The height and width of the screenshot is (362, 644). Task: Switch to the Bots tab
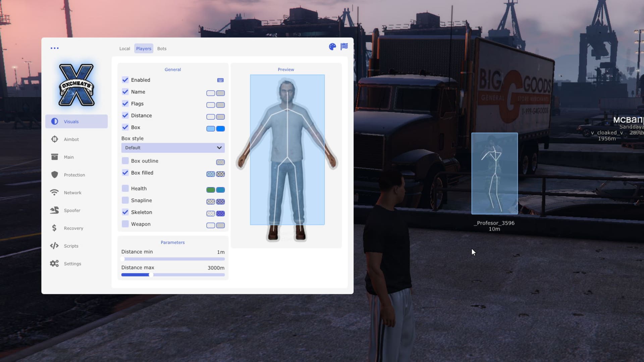(x=162, y=49)
